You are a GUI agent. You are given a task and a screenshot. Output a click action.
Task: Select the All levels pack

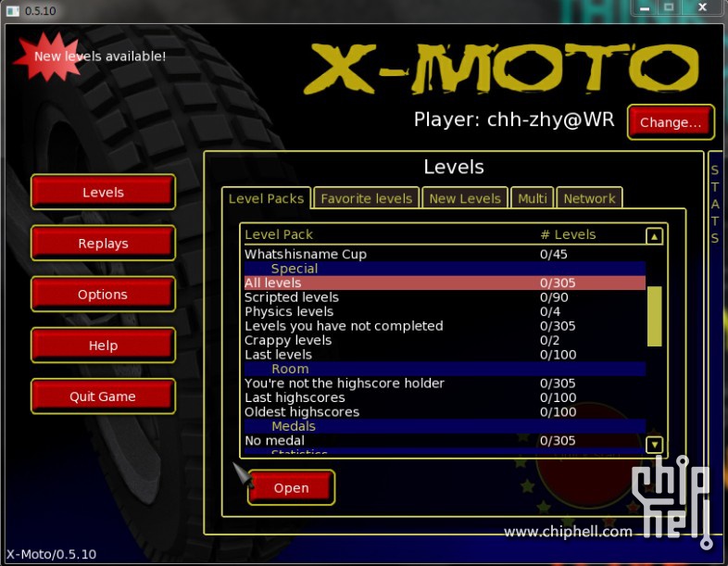[x=445, y=283]
